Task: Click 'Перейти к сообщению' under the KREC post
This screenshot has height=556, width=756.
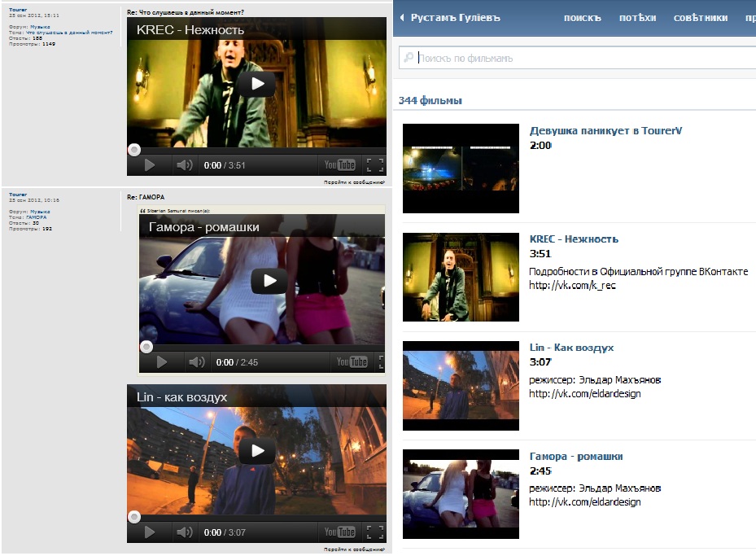Action: 354,182
